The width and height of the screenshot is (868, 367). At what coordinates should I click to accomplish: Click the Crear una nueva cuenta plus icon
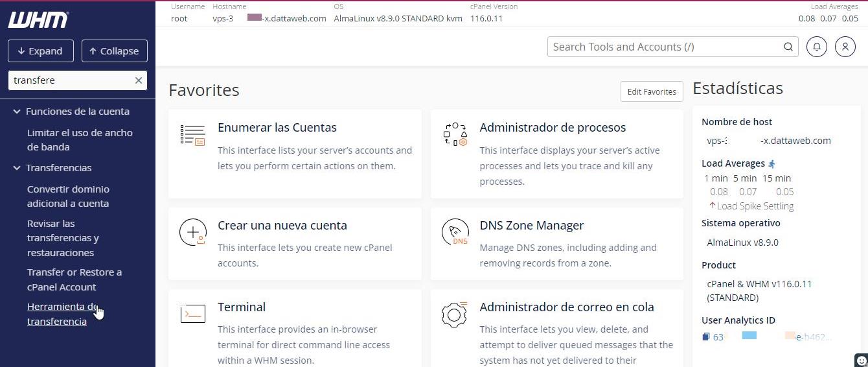pyautogui.click(x=193, y=232)
